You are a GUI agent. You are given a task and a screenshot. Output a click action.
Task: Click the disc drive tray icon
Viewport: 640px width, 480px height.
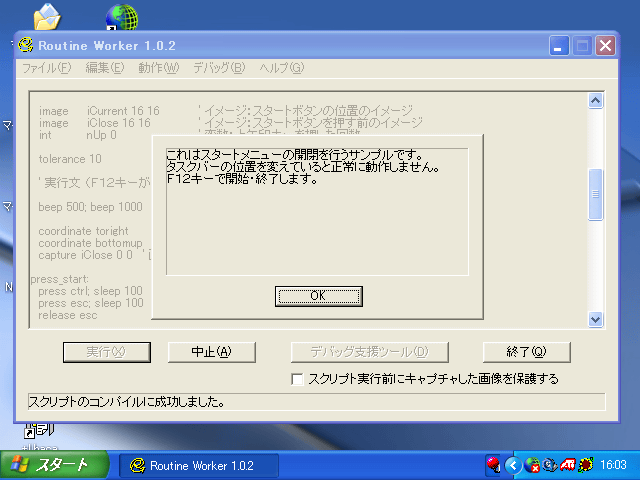click(x=549, y=465)
